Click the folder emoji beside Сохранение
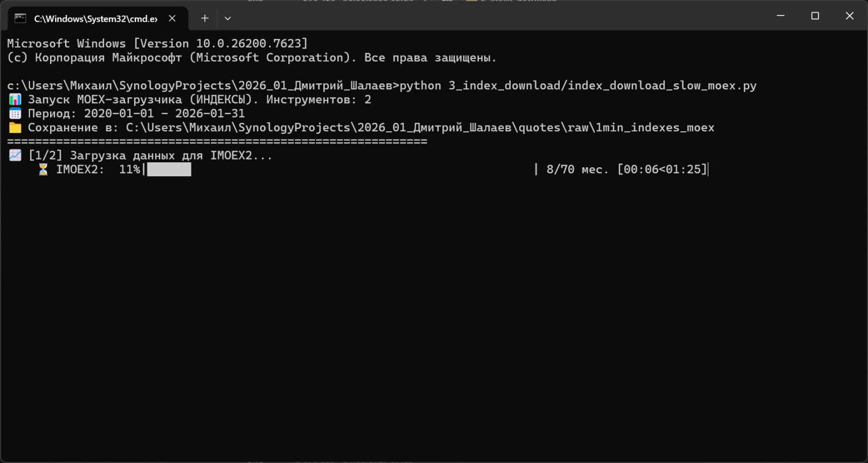 click(x=15, y=127)
